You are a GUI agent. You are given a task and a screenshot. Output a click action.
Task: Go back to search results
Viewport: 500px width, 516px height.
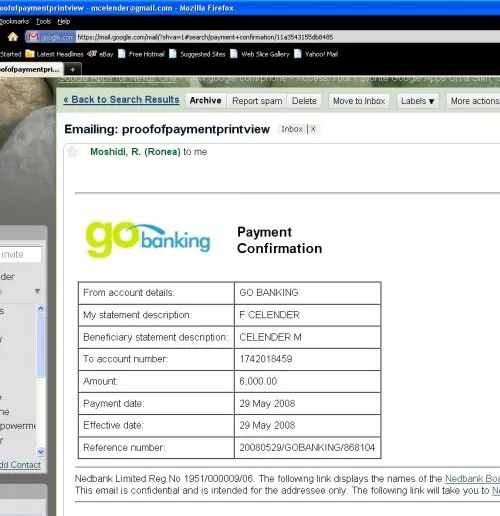(x=121, y=100)
